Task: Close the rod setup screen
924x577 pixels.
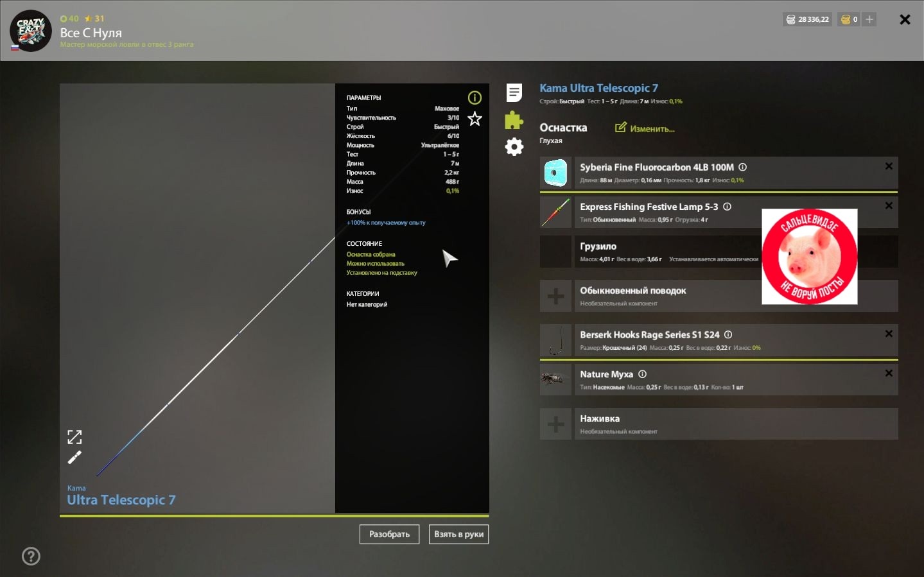Action: click(905, 19)
